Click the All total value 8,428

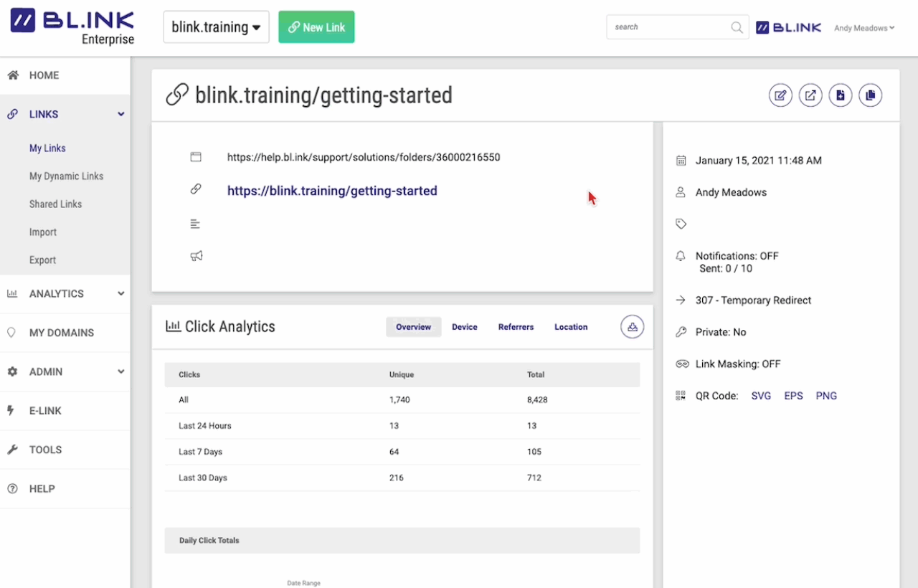click(537, 400)
